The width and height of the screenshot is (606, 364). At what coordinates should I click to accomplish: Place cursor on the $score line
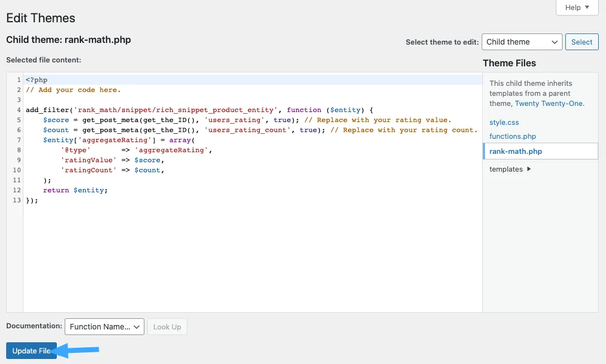(x=247, y=120)
